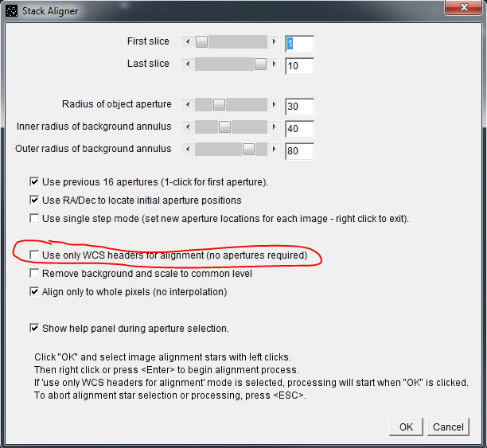Uncheck Show help panel during aperture selection
This screenshot has width=487, height=448.
[x=34, y=328]
